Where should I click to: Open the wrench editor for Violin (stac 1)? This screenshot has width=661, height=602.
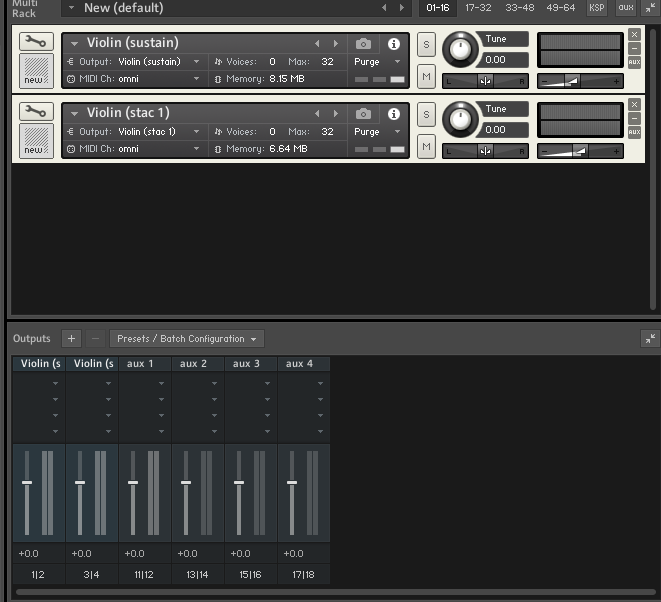(x=36, y=111)
